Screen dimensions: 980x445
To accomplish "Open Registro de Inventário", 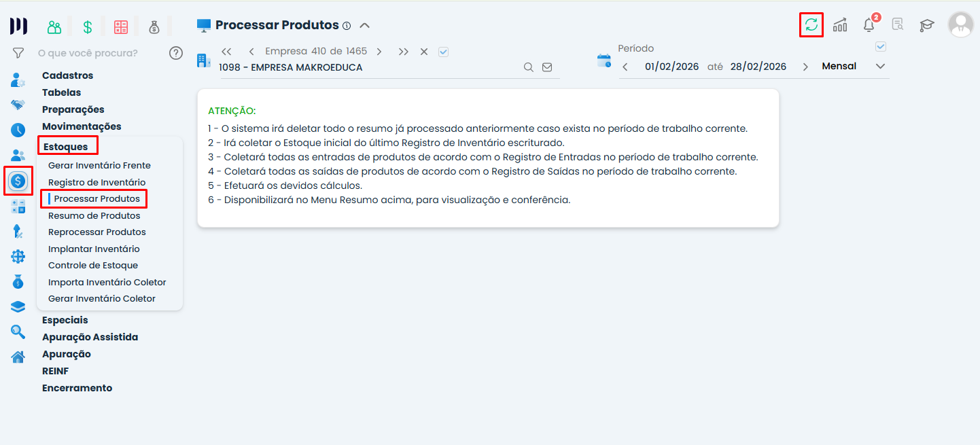I will coord(97,182).
